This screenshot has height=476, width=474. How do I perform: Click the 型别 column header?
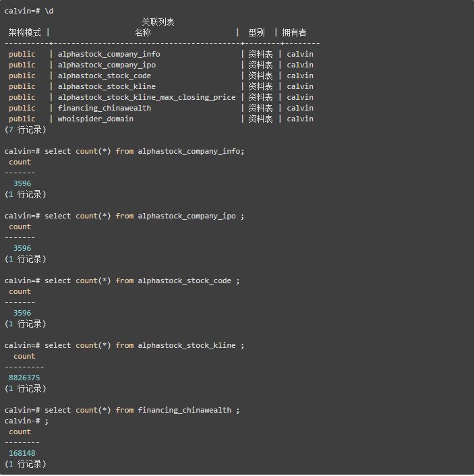tap(256, 32)
